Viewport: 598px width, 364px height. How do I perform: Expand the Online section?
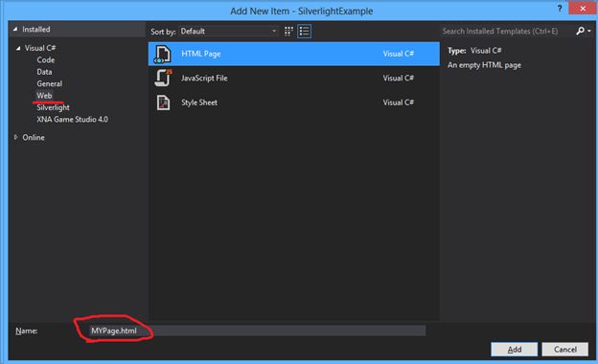click(x=15, y=137)
